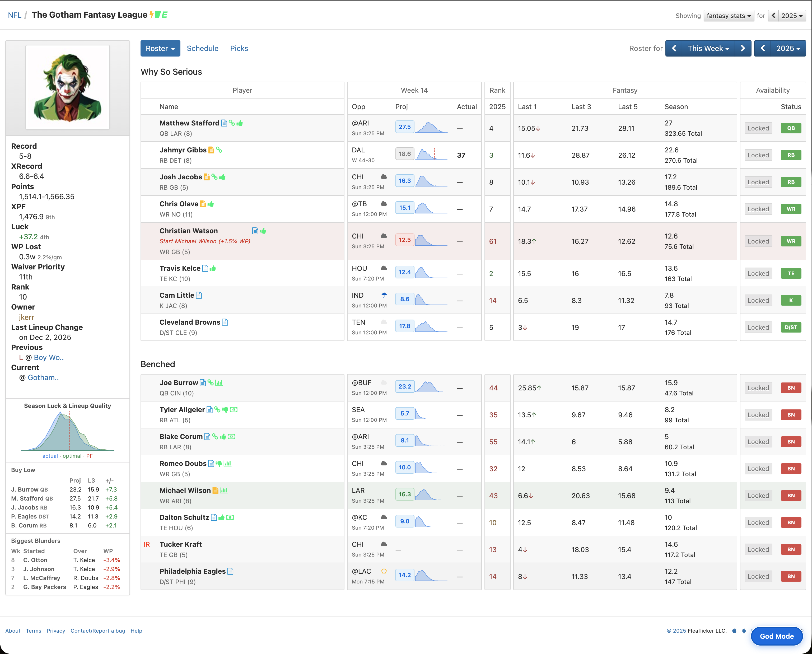
Task: Open Matthew Stafford's blue news note icon
Action: tap(224, 123)
